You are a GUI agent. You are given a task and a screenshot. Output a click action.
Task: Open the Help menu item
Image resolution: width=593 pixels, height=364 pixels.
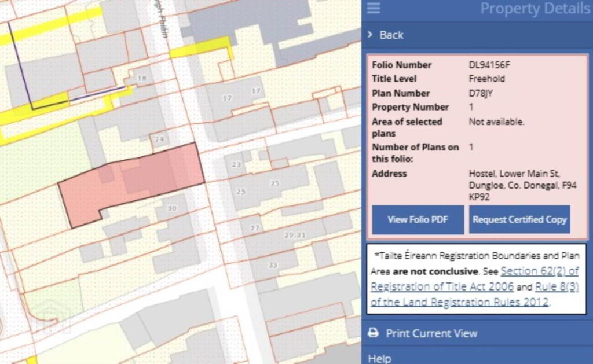coord(379,358)
